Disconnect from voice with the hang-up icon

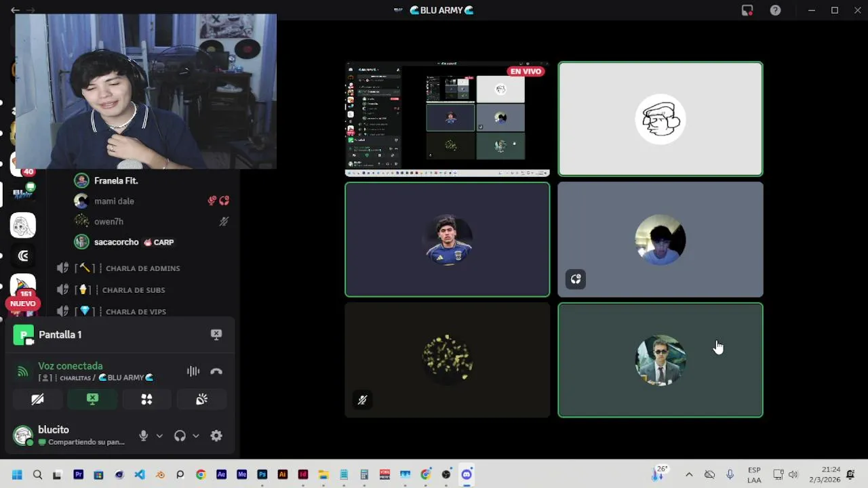pyautogui.click(x=216, y=371)
